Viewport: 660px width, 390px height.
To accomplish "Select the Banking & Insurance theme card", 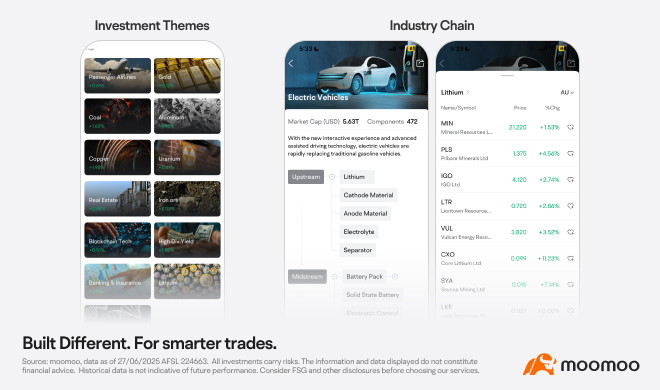I will (117, 281).
